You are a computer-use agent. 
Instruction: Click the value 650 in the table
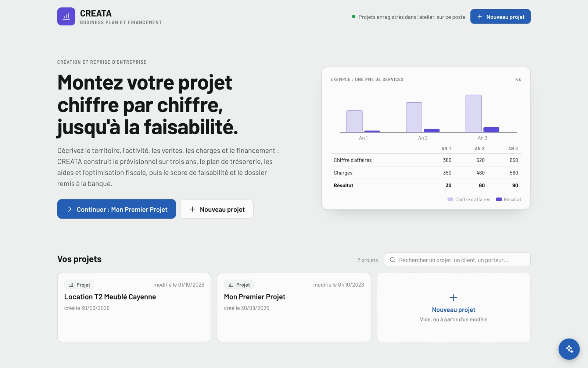[x=514, y=160]
